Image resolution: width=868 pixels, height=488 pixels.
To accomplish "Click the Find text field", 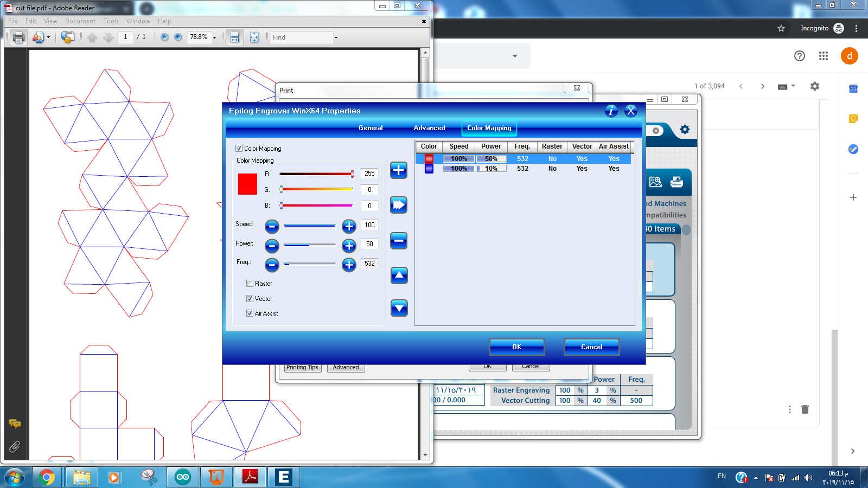I will (x=302, y=37).
